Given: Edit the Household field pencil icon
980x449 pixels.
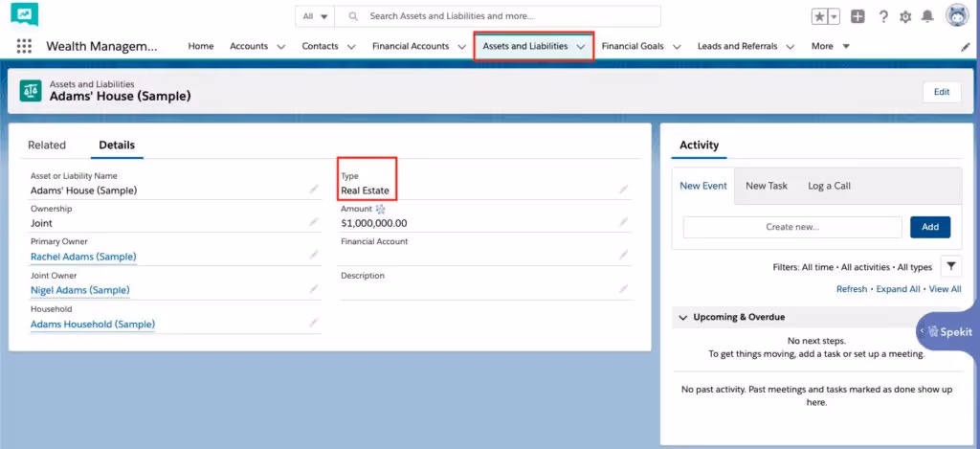Looking at the screenshot, I should [313, 322].
